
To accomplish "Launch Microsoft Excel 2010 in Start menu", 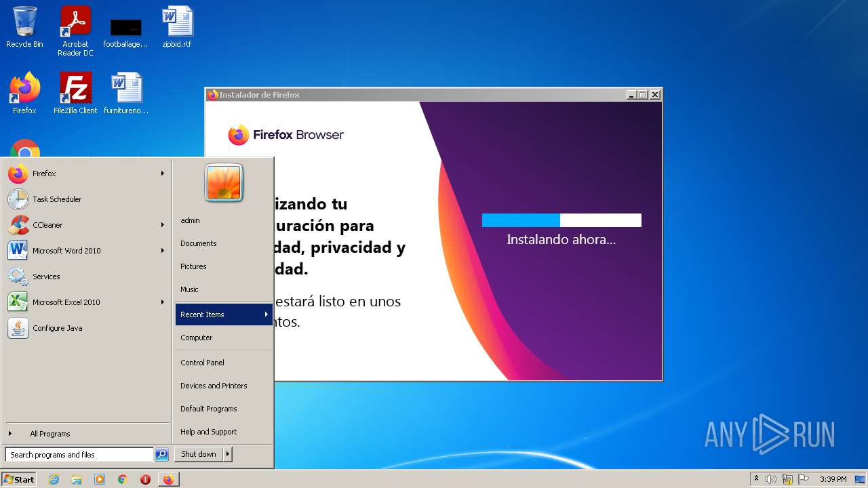I will coord(86,302).
